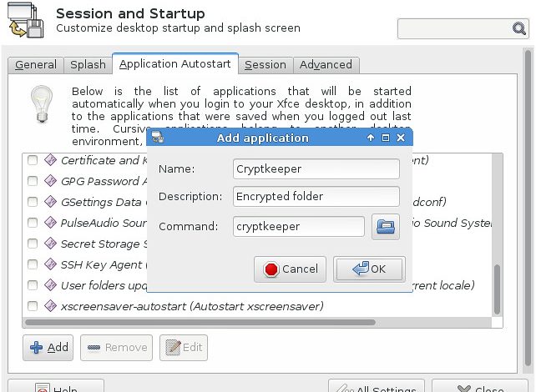This screenshot has height=392, width=536.
Task: Open the Session tab
Action: pos(265,65)
